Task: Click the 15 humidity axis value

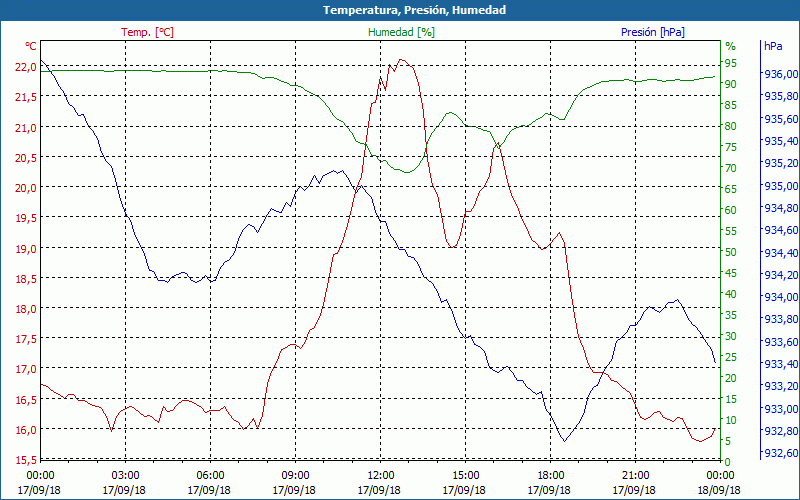Action: coord(731,398)
